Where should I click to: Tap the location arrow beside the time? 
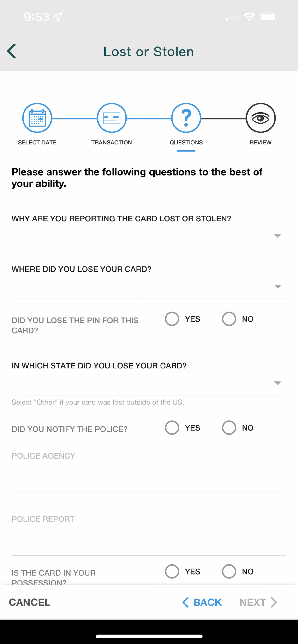click(58, 17)
